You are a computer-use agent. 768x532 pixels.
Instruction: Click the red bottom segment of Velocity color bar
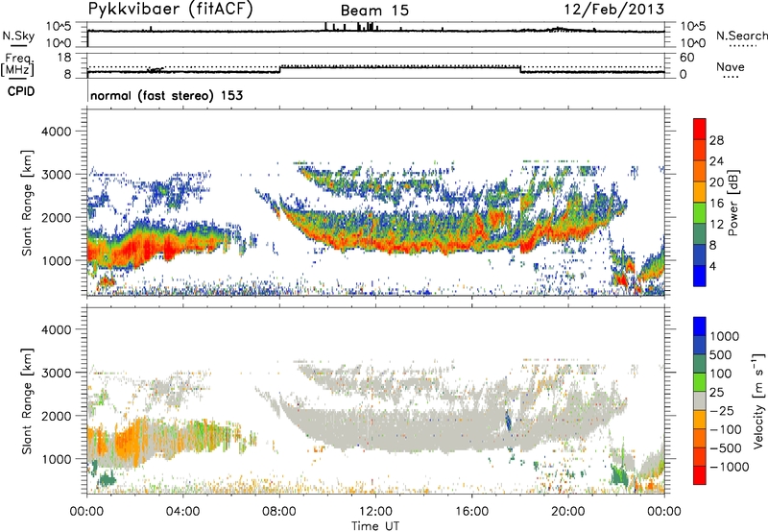(x=700, y=474)
